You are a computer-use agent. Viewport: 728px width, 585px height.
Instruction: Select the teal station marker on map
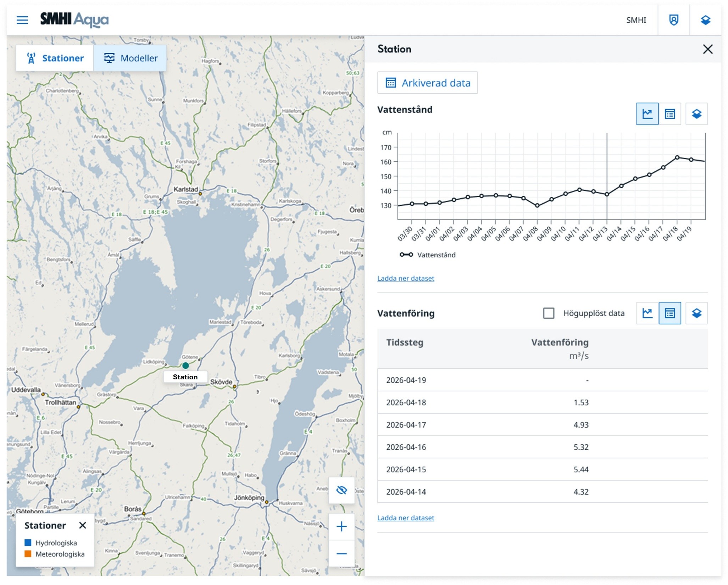tap(185, 366)
